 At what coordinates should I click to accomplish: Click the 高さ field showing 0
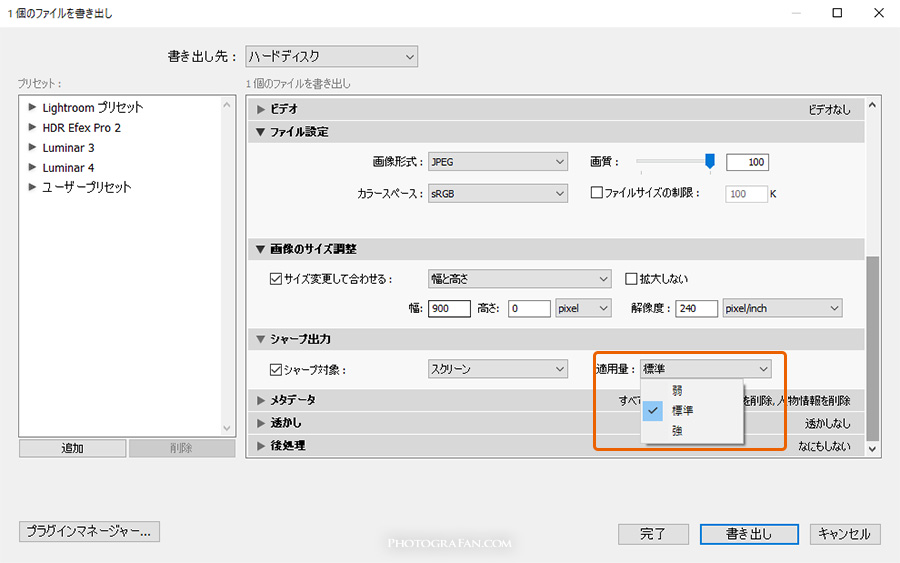(x=529, y=308)
